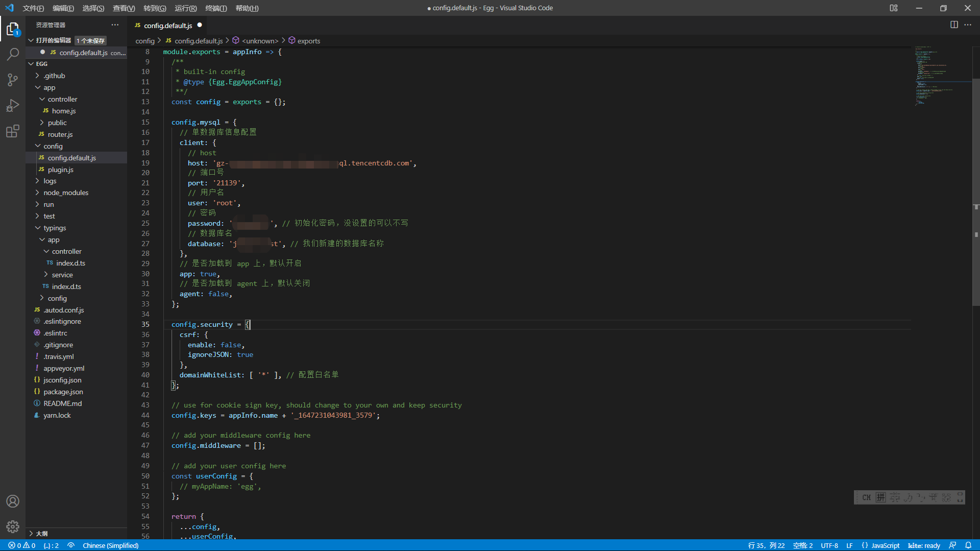Open editor more actions ellipsis
980x551 pixels.
pos(968,25)
